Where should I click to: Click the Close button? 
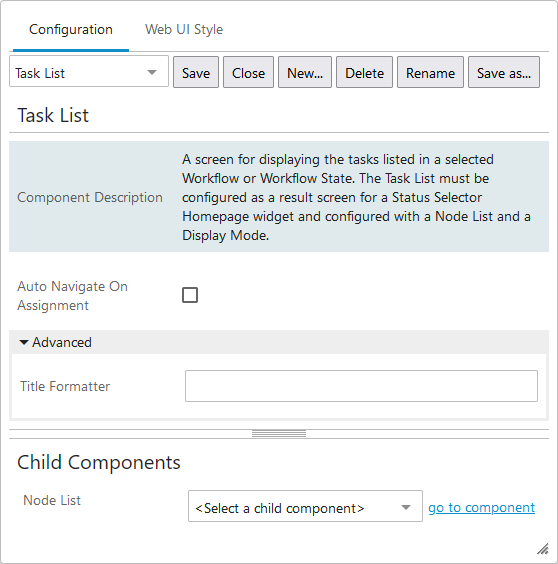tap(248, 73)
